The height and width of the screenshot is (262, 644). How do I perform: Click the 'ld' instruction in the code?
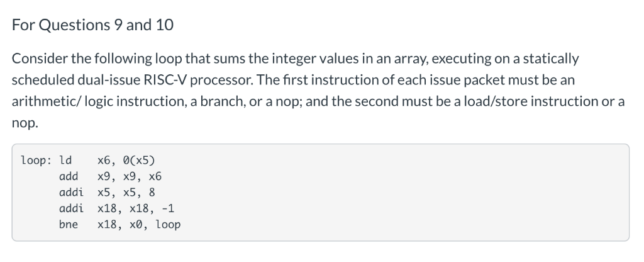pos(65,160)
